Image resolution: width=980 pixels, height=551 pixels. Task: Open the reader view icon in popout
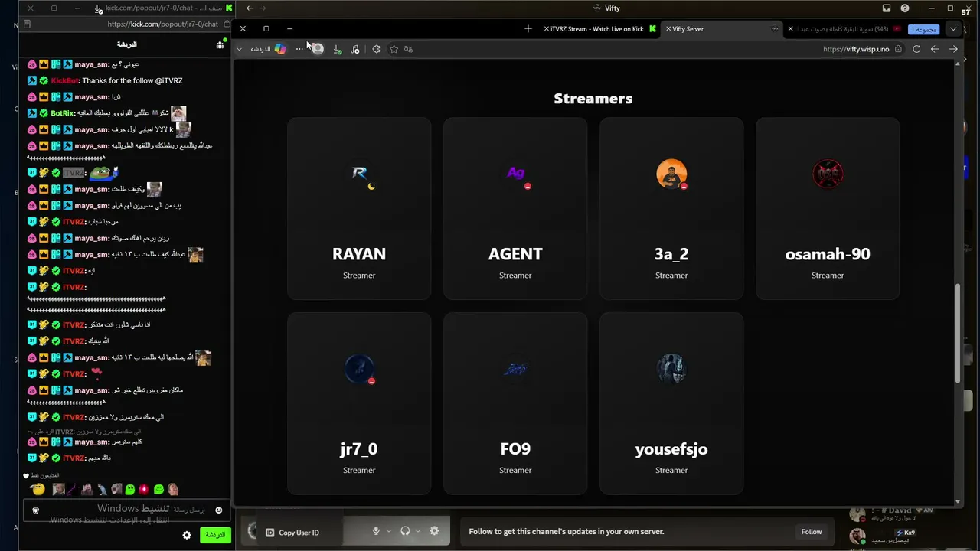27,24
